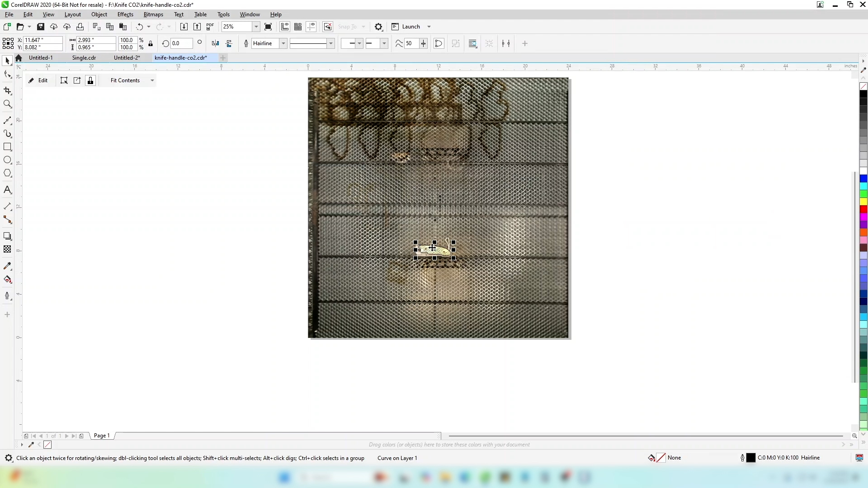Click the Mirror horizontally icon
This screenshot has height=488, width=868.
pos(216,43)
